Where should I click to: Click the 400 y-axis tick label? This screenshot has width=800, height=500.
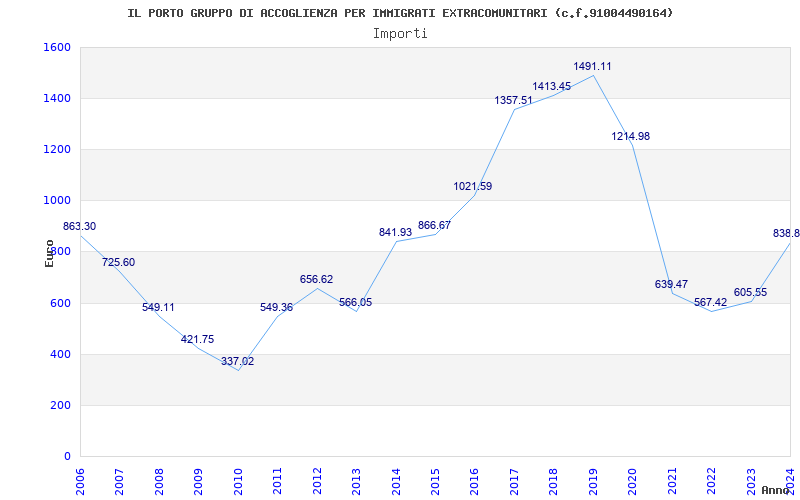click(60, 354)
